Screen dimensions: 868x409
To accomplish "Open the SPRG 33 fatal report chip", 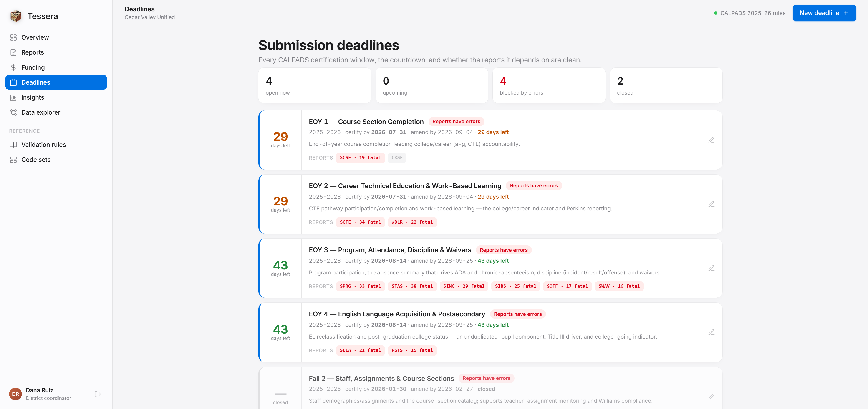I will click(x=360, y=286).
